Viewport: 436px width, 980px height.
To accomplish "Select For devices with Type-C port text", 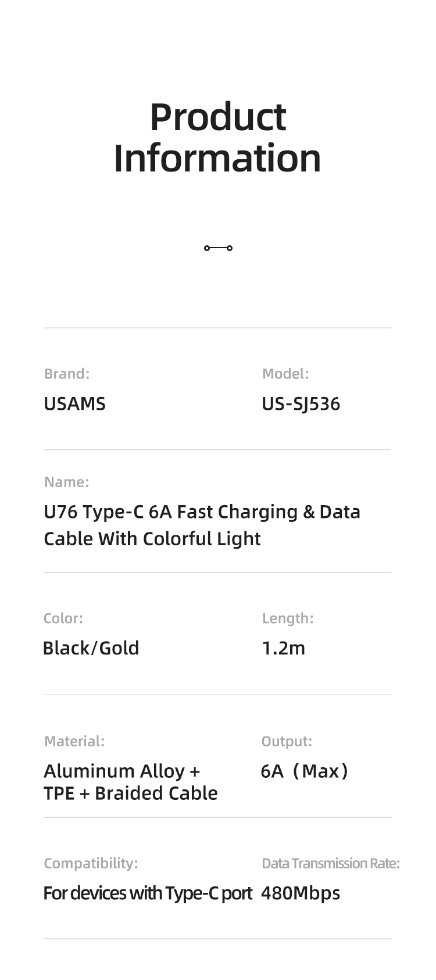I will (x=148, y=893).
